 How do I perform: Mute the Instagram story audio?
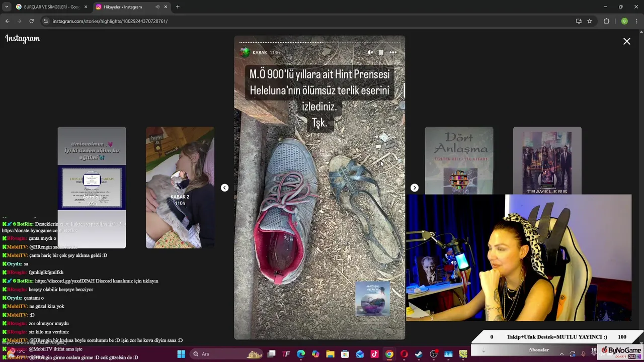click(370, 52)
